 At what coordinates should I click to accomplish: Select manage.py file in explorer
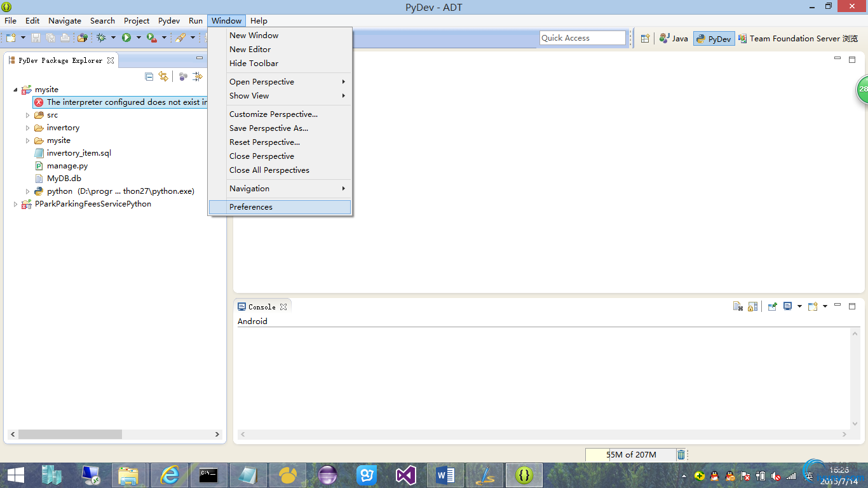(x=67, y=166)
